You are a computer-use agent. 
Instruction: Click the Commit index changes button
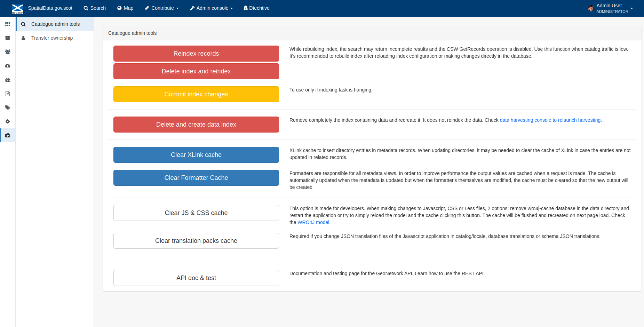[x=196, y=94]
